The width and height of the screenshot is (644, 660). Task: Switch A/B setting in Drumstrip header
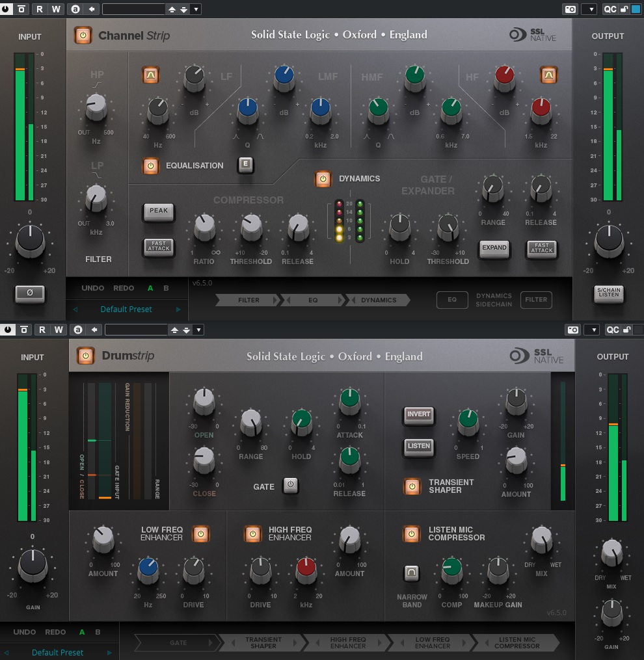pos(78,330)
